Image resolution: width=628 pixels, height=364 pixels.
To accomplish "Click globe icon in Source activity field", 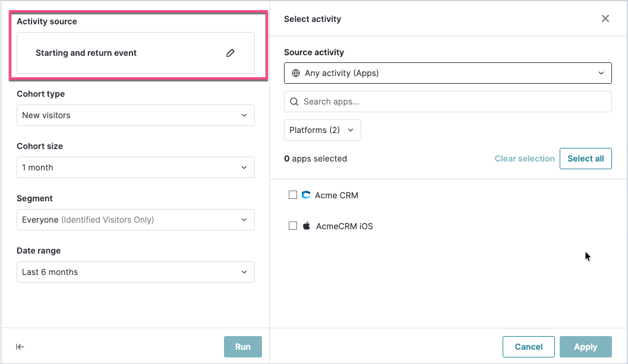I will click(295, 73).
